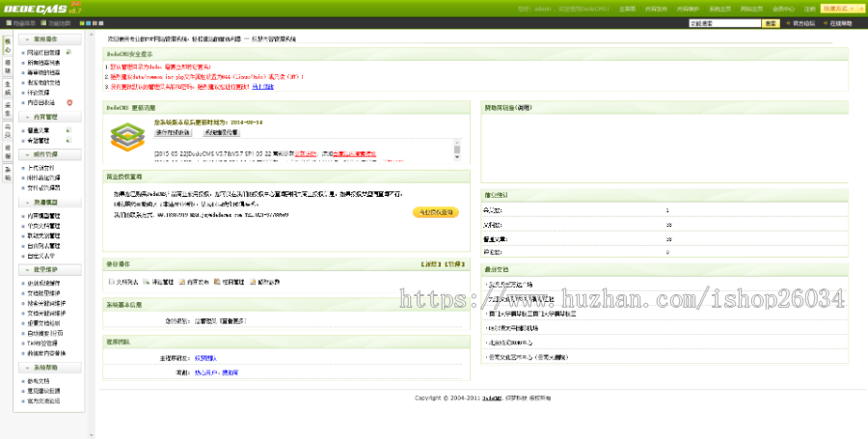The height and width of the screenshot is (439, 868).
Task: Switch to the 核心 vertical tab
Action: [8, 45]
